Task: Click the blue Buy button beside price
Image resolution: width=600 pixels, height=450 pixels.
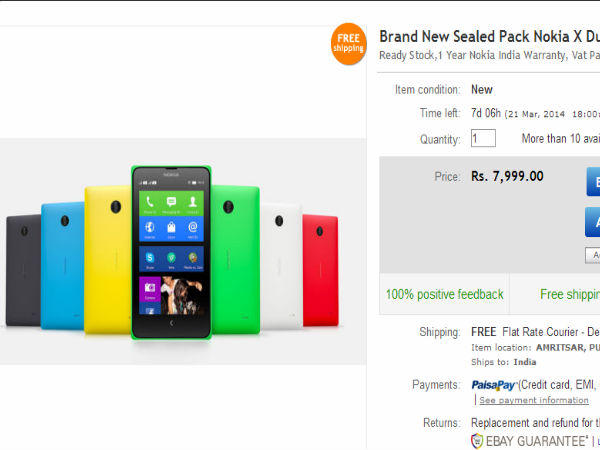Action: [593, 181]
